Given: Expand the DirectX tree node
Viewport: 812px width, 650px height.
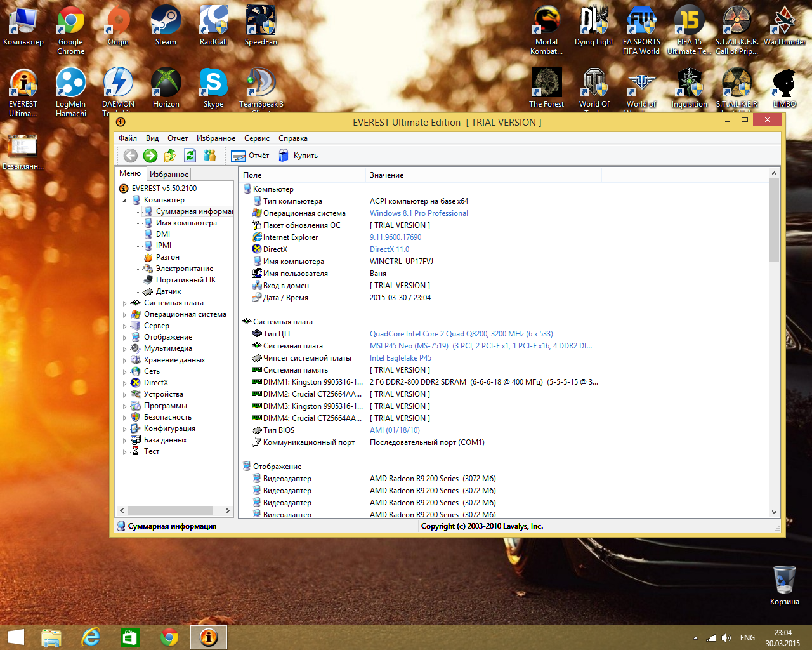Looking at the screenshot, I should point(124,383).
